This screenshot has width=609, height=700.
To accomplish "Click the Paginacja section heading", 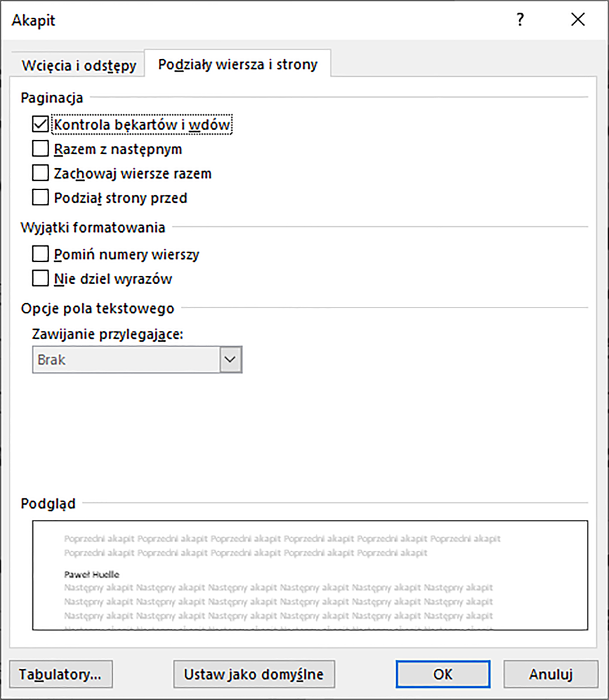I will pos(52,97).
